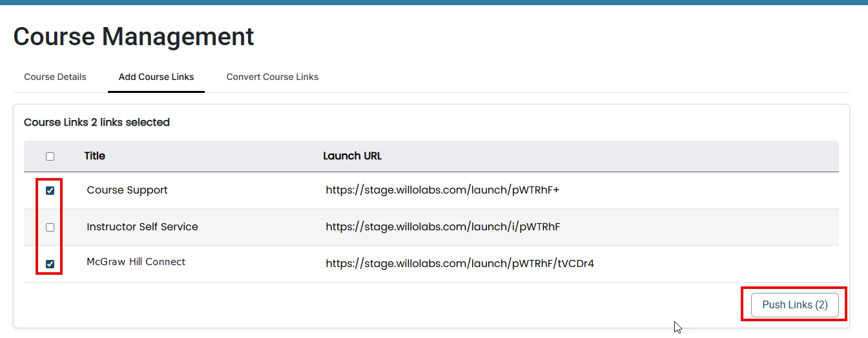Open the Course Details tab
Image resolution: width=868 pixels, height=338 pixels.
click(x=55, y=77)
